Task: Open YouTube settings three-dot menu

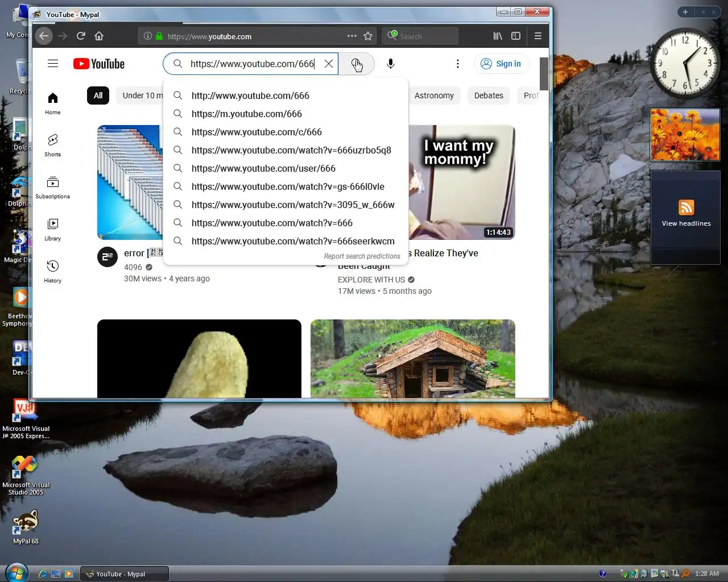Action: point(458,64)
